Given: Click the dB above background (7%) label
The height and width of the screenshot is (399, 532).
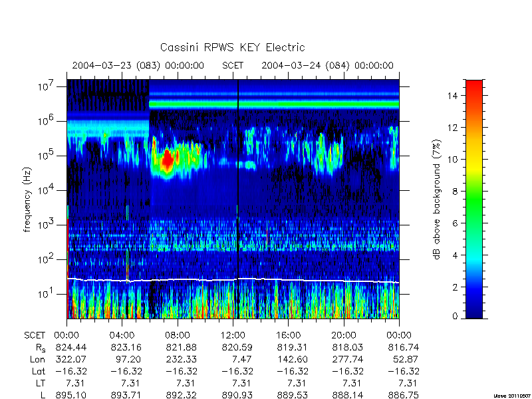Looking at the screenshot, I should (x=438, y=199).
